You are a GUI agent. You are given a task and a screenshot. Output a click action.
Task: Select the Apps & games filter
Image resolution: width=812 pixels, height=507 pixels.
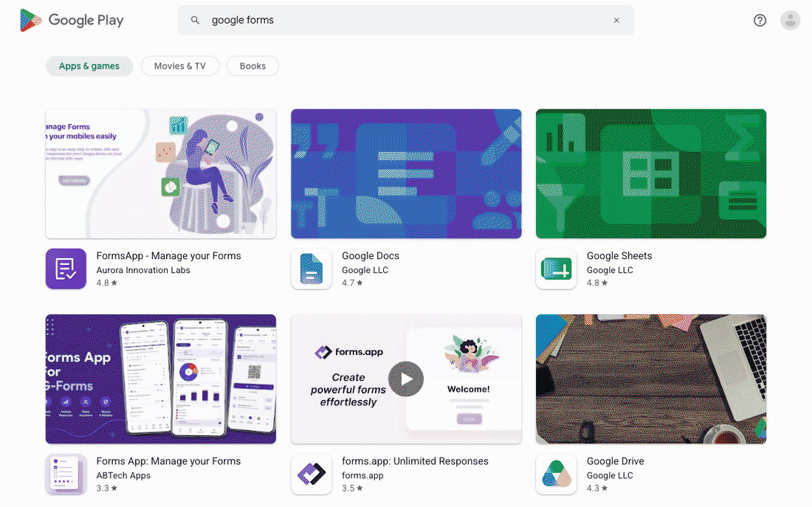click(x=89, y=66)
